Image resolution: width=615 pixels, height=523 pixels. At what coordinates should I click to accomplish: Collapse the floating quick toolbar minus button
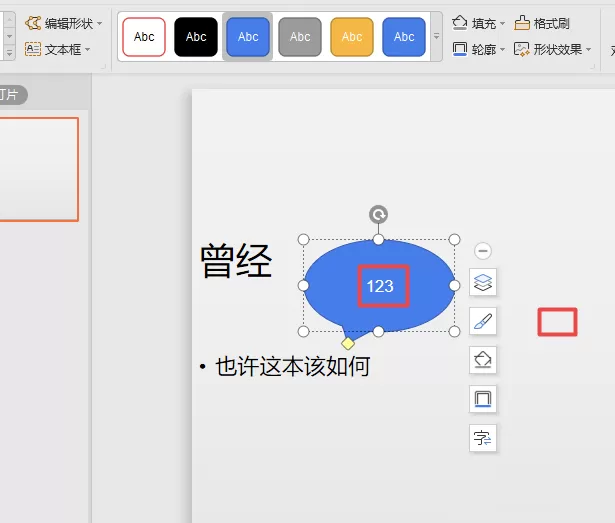pyautogui.click(x=483, y=251)
